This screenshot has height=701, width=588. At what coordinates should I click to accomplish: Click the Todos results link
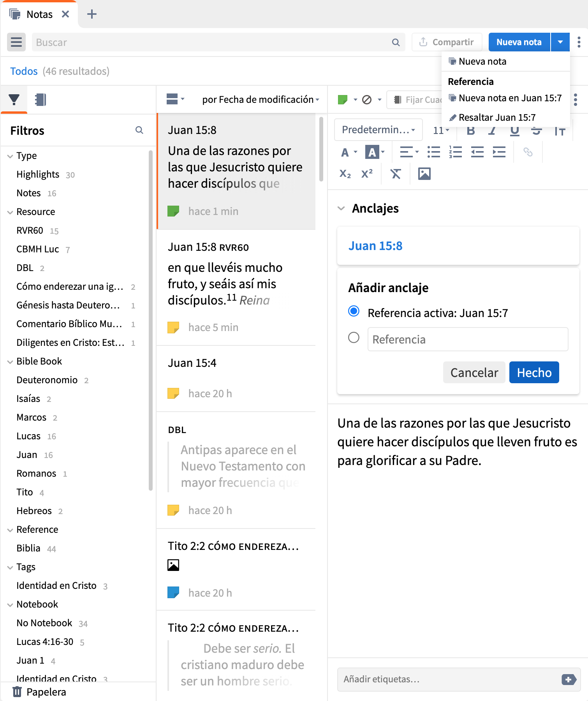pyautogui.click(x=24, y=71)
